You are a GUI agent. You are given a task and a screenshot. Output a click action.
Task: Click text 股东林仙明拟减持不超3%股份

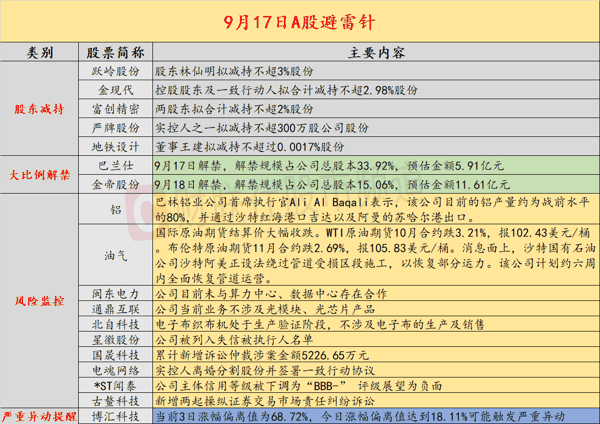234,71
